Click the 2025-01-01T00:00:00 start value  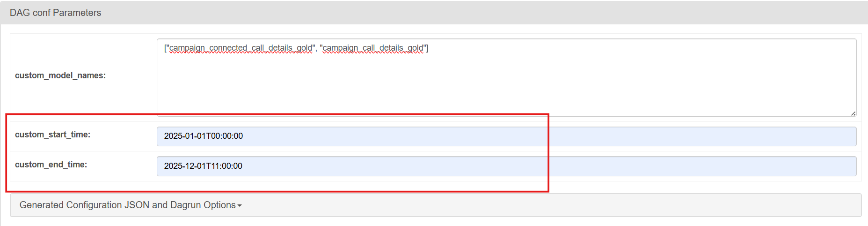(204, 136)
